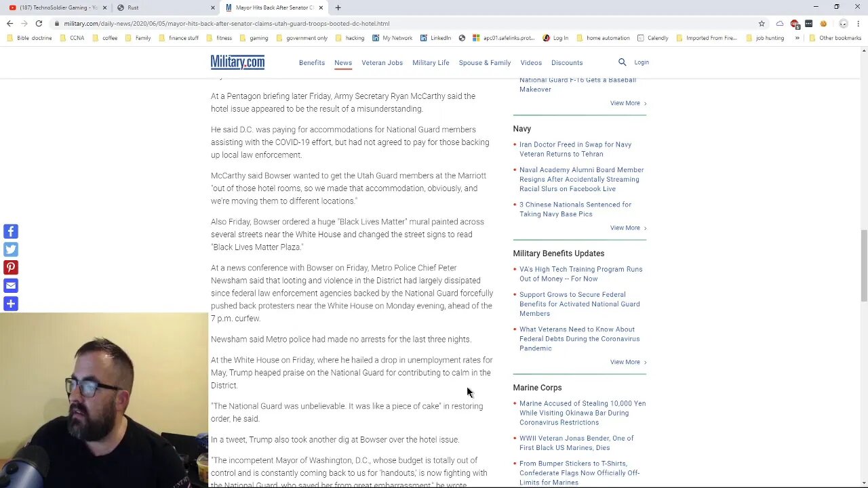The image size is (868, 488).
Task: Open the globe bookmark before apc01.safelinks
Action: point(462,38)
